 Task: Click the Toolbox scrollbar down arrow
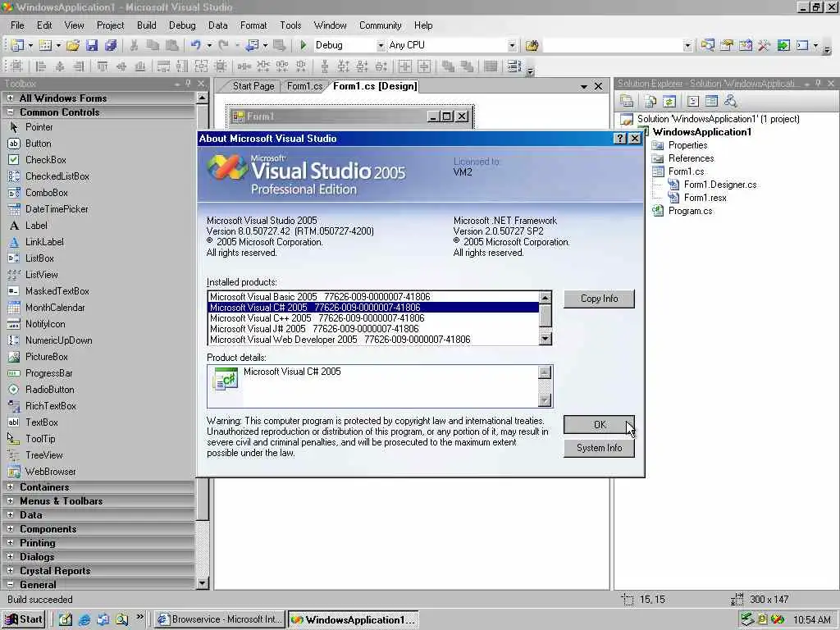(202, 583)
